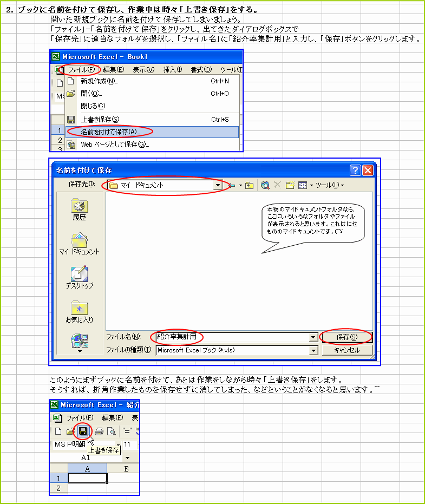The width and height of the screenshot is (425, 504).
Task: Click the workbook icon left of Book1 menu bar
Action: [58, 70]
